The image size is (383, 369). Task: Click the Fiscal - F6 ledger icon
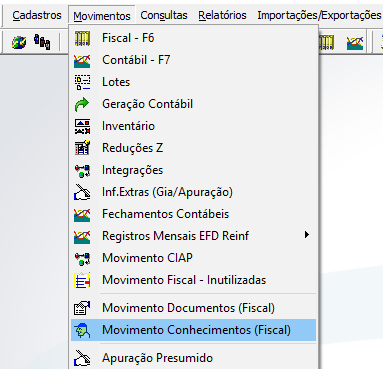[x=82, y=38]
